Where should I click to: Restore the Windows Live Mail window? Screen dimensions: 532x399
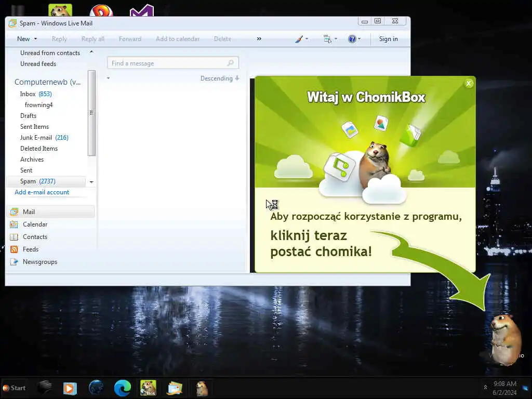[378, 21]
